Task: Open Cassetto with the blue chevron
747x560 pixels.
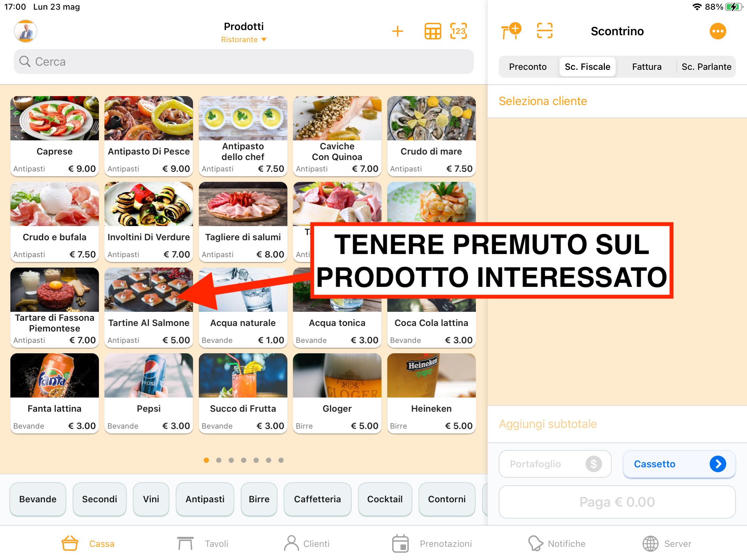Action: tap(718, 464)
